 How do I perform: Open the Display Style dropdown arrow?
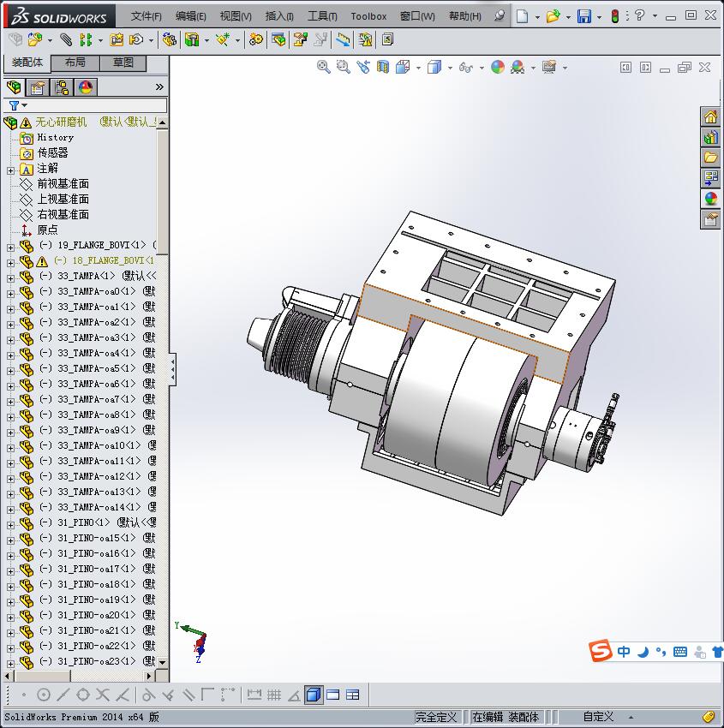450,68
